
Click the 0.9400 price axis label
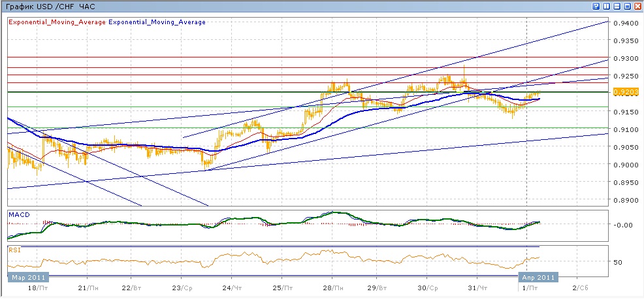click(625, 23)
